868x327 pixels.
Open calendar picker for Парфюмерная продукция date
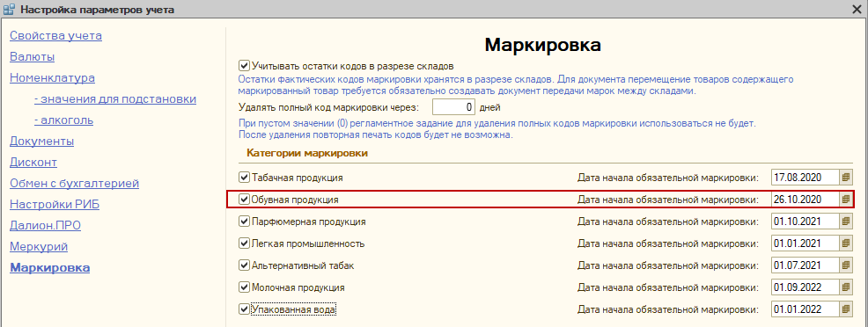tap(846, 222)
